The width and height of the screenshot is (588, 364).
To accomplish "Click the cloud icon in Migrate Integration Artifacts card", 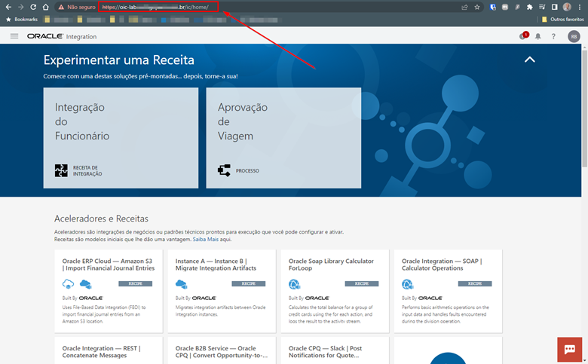I will point(182,284).
